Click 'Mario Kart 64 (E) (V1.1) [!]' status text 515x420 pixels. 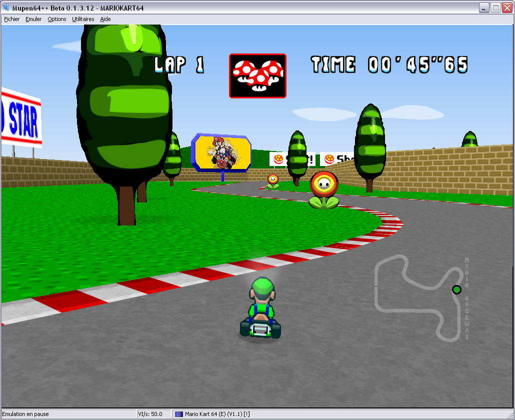[x=217, y=414]
